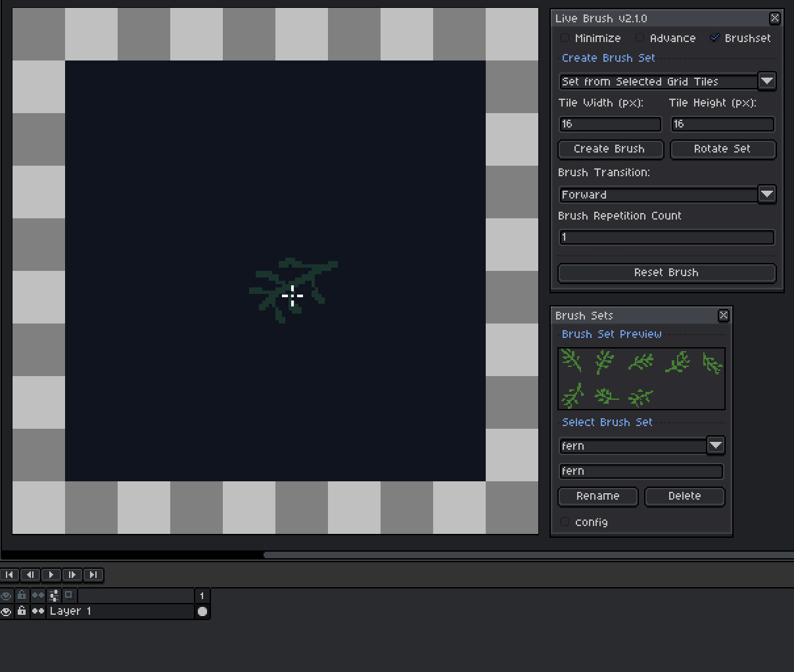Viewport: 794px width, 672px height.
Task: Close the Brush Sets dialog
Action: click(x=724, y=316)
